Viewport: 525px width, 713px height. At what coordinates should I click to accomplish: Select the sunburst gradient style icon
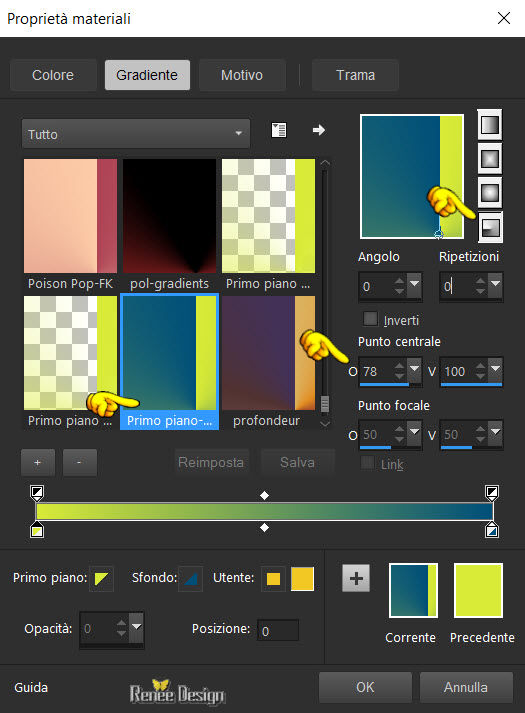coord(490,193)
